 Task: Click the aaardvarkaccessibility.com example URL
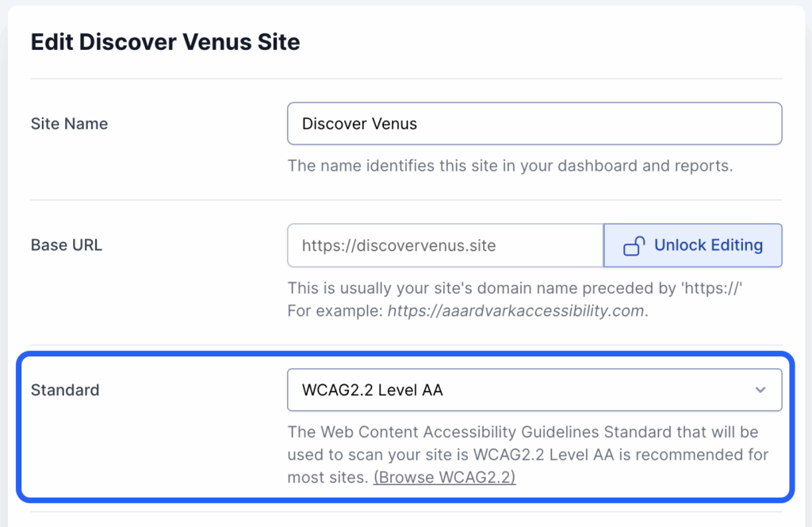(x=515, y=310)
